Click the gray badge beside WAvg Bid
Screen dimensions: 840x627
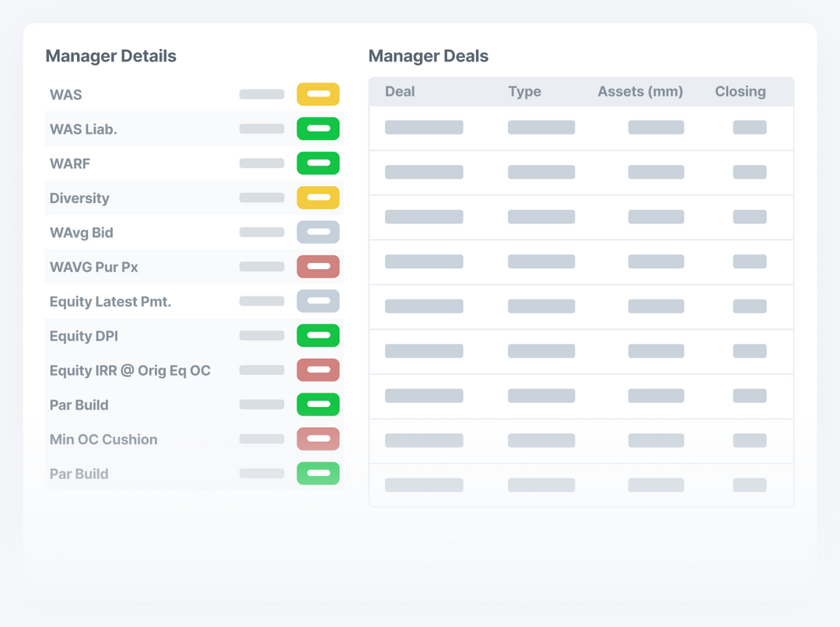click(x=318, y=232)
